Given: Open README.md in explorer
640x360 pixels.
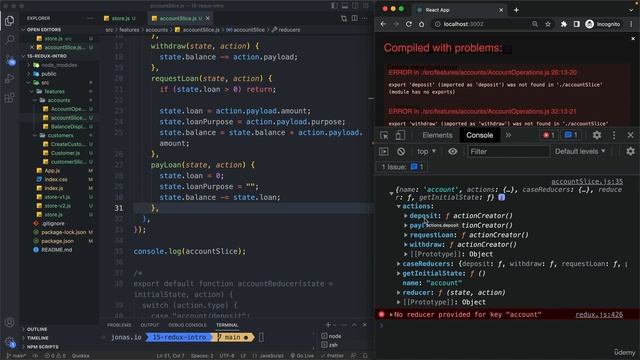Looking at the screenshot, I should tap(56, 249).
